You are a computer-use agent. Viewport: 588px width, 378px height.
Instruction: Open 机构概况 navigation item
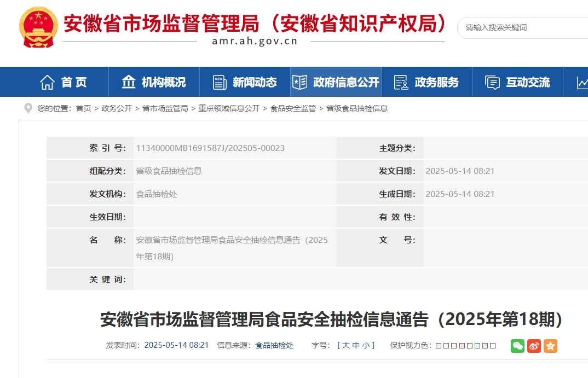point(154,82)
